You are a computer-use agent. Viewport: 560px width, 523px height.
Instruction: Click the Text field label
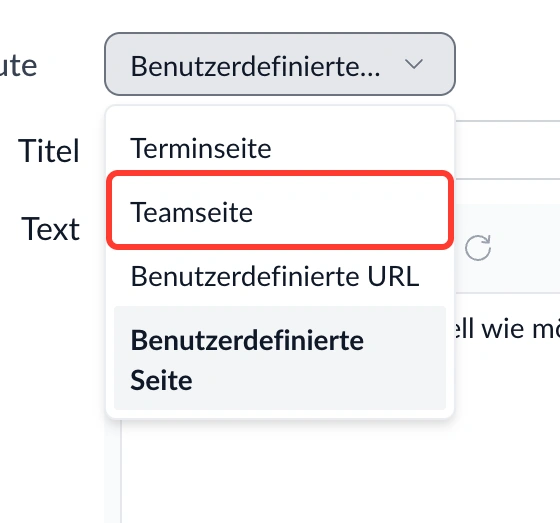[x=50, y=229]
